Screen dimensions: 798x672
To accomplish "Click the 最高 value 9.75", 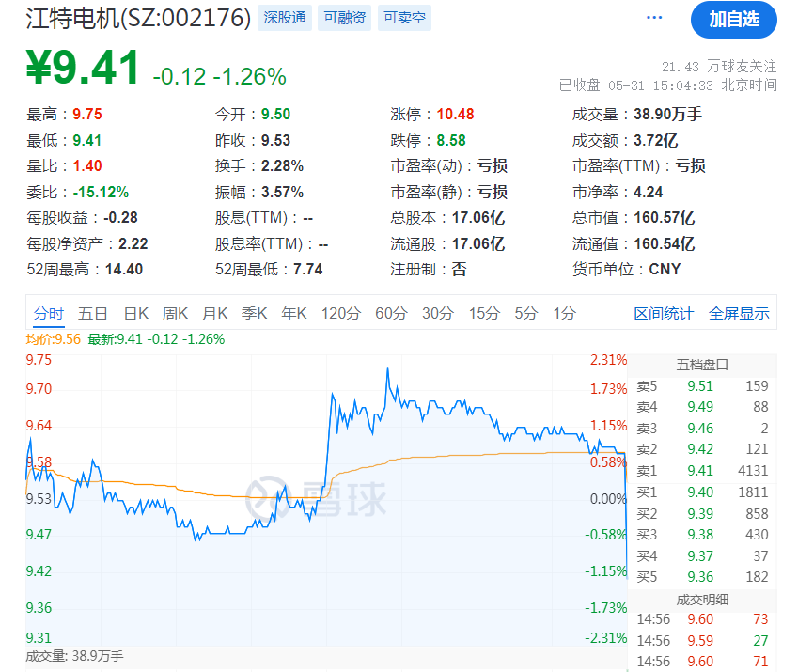I will tap(87, 114).
